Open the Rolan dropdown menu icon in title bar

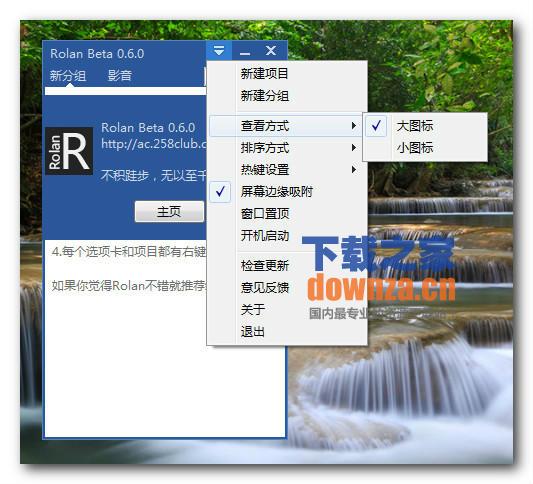point(219,51)
